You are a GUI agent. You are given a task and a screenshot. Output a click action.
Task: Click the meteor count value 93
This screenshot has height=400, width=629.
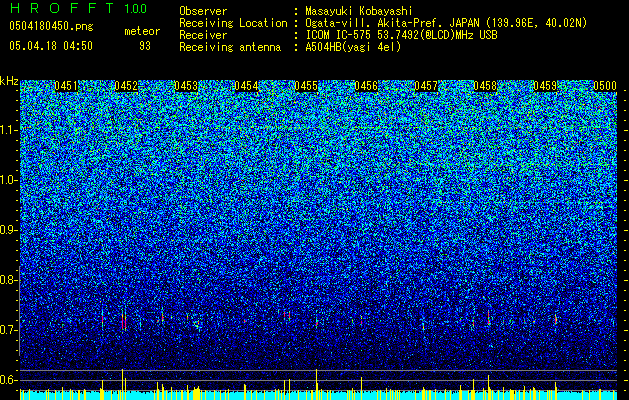point(145,46)
